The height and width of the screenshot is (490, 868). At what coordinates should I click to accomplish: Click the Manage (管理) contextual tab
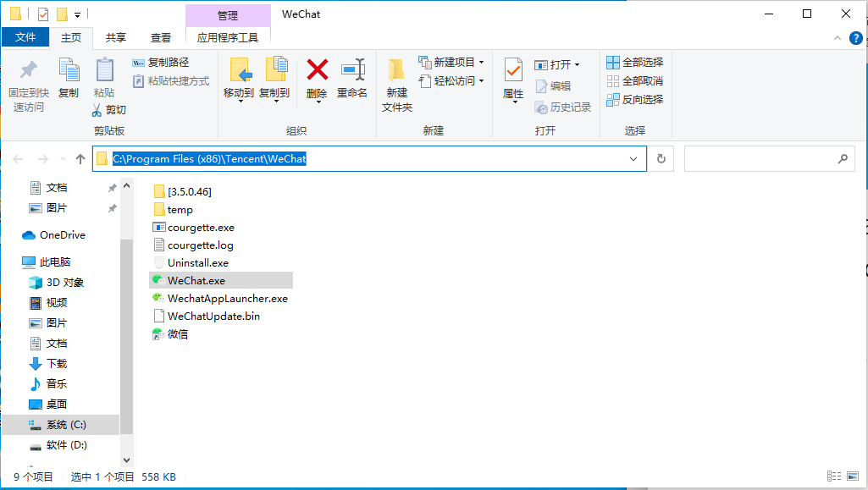[x=228, y=15]
